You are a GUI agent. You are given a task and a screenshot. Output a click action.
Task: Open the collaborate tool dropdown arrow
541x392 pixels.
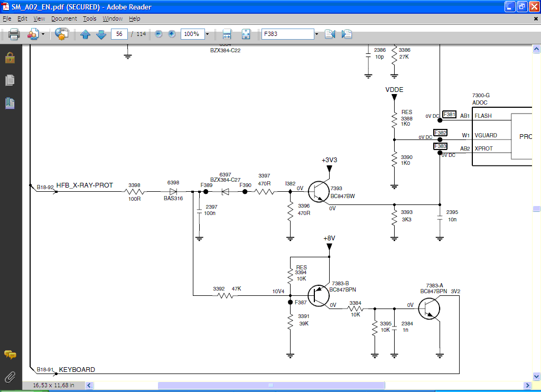43,34
